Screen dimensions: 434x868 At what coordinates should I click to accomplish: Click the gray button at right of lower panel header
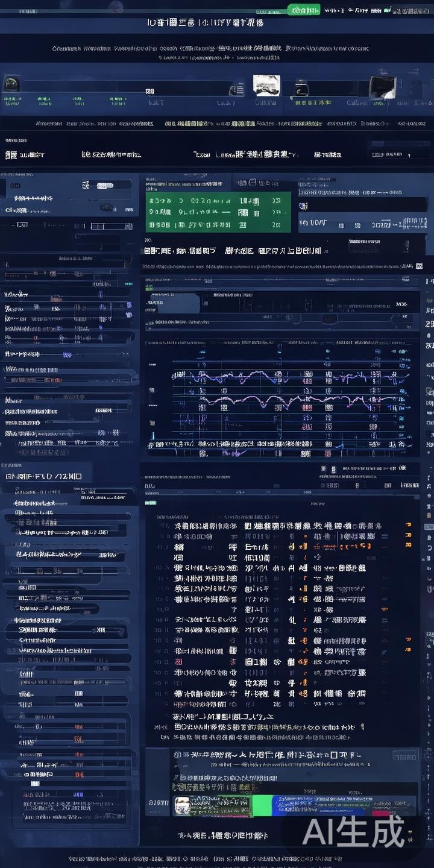404,756
